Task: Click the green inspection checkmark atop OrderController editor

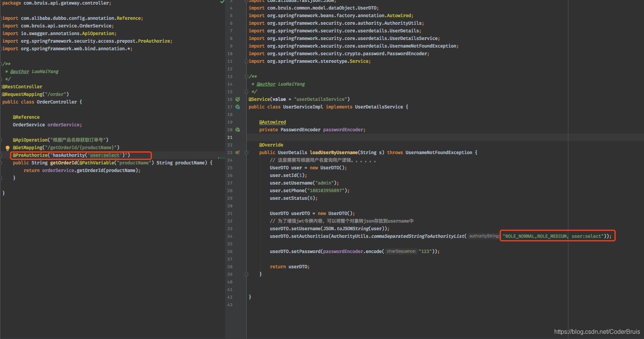Action: click(x=222, y=2)
